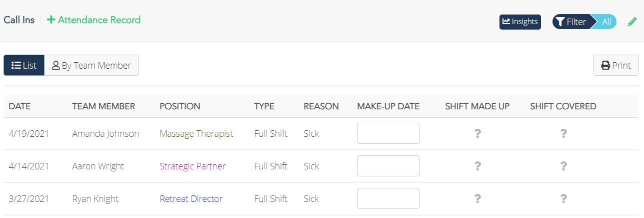Open the Strategic Partner position link
This screenshot has height=218, width=644.
[x=192, y=166]
